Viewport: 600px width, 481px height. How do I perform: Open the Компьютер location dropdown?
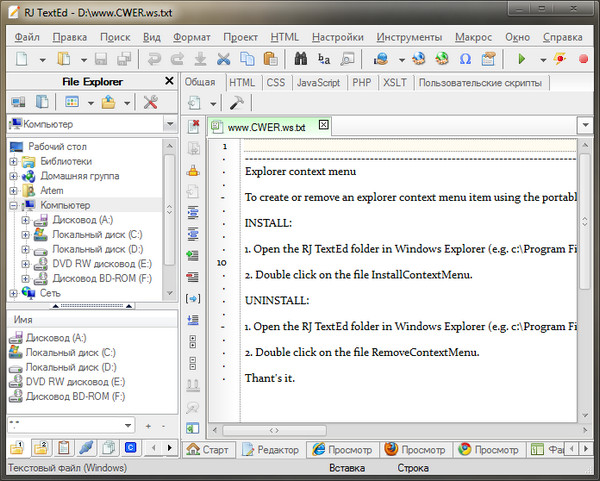tap(169, 125)
